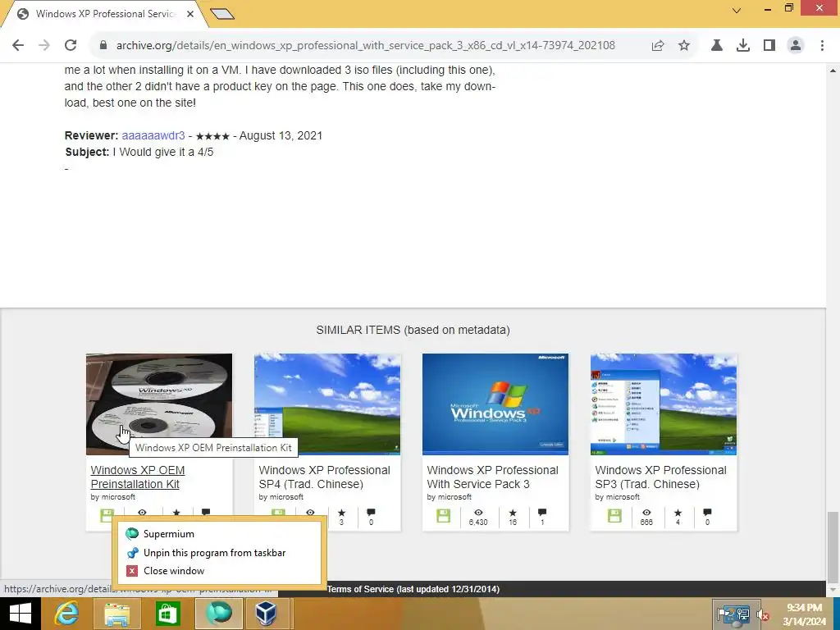Open Windows XP Professional With Service Pack 3 title
This screenshot has height=630, width=840.
click(x=492, y=477)
